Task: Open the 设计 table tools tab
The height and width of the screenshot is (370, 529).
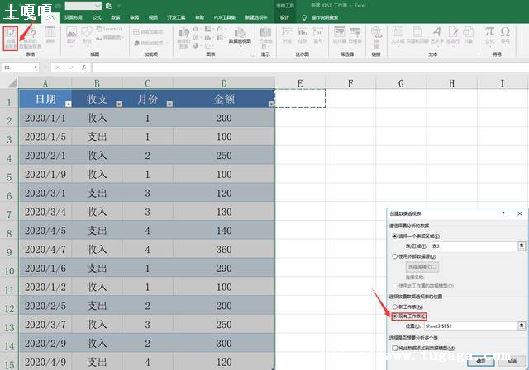Action: 284,18
